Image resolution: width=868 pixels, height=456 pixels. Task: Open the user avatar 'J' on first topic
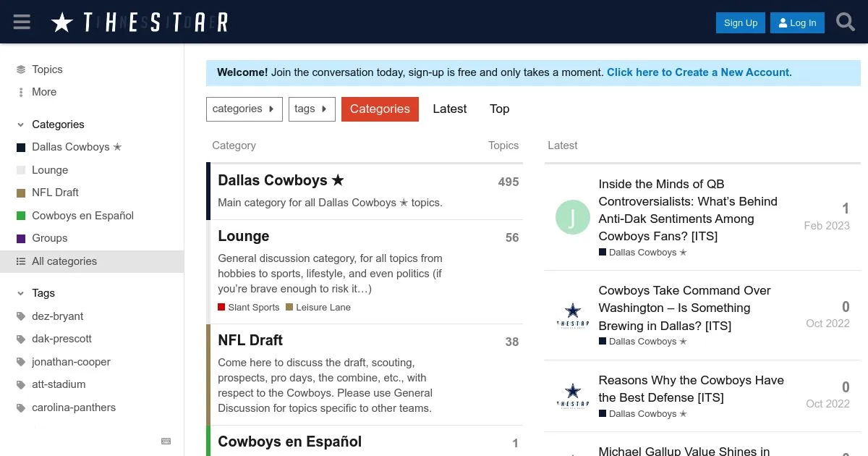point(573,217)
